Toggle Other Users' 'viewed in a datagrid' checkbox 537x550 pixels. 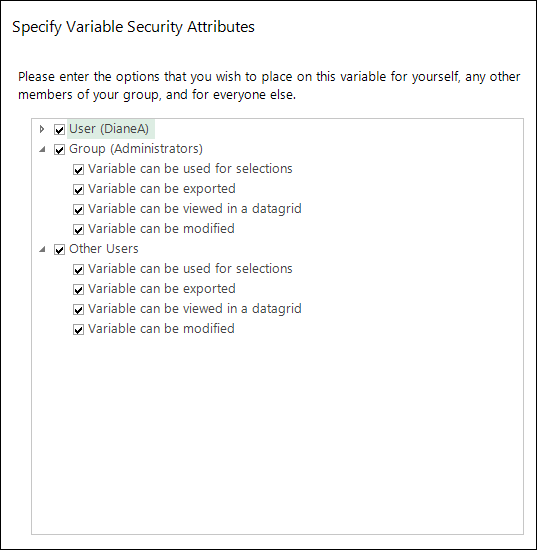(78, 309)
